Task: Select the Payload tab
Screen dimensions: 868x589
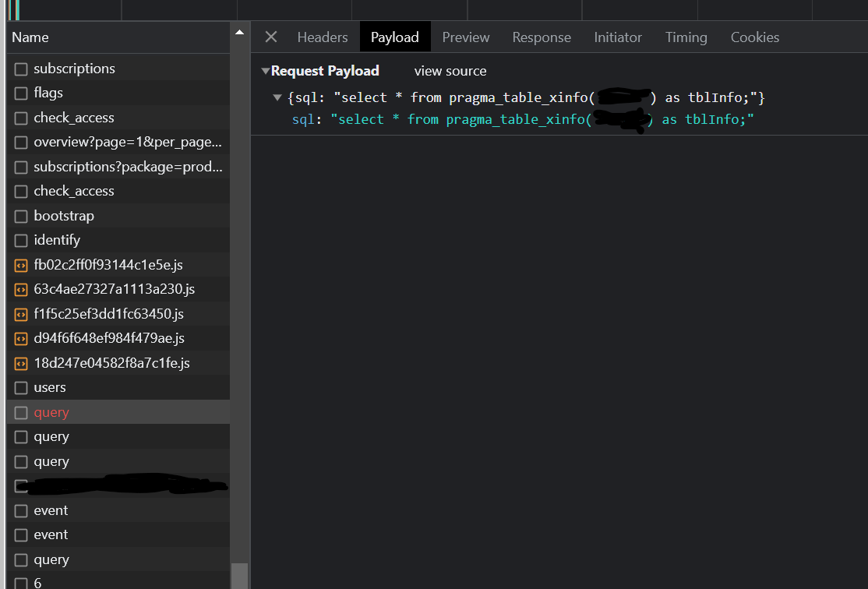Action: point(395,37)
